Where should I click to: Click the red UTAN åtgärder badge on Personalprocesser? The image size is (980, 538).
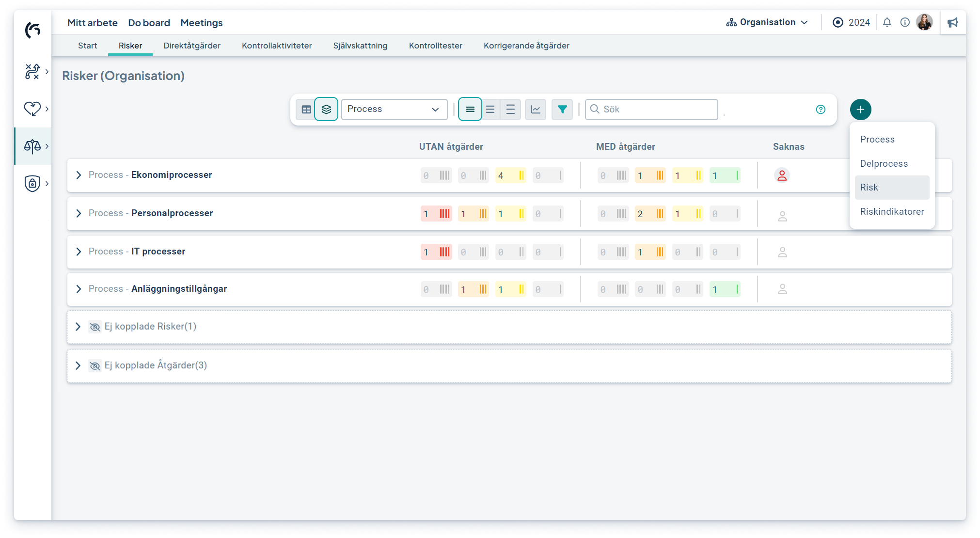coord(436,214)
